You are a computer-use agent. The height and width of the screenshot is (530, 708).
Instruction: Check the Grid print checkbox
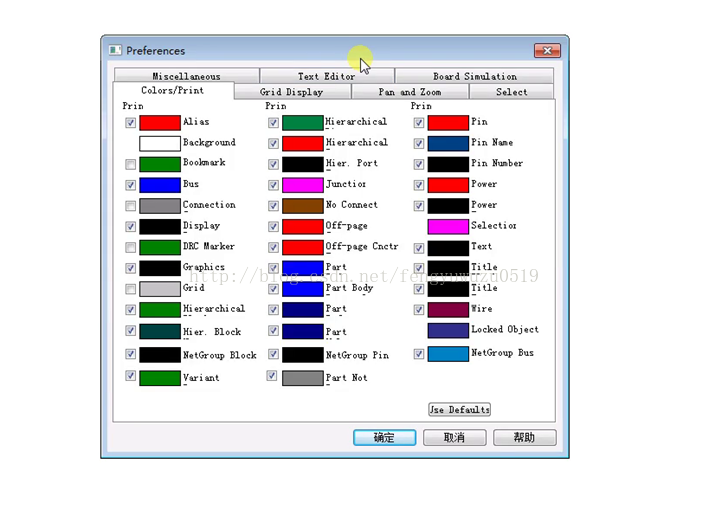pyautogui.click(x=131, y=289)
